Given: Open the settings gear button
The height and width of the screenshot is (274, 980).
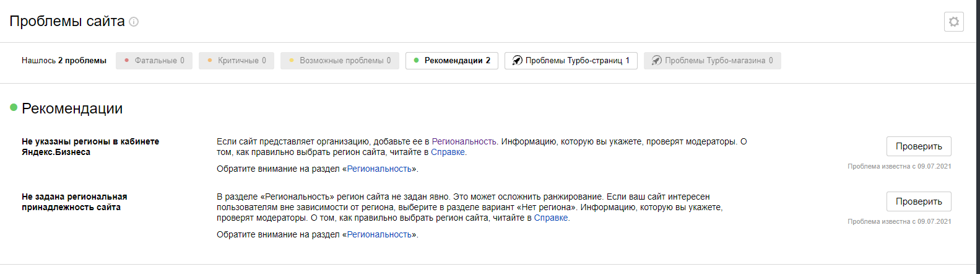Looking at the screenshot, I should [x=953, y=22].
